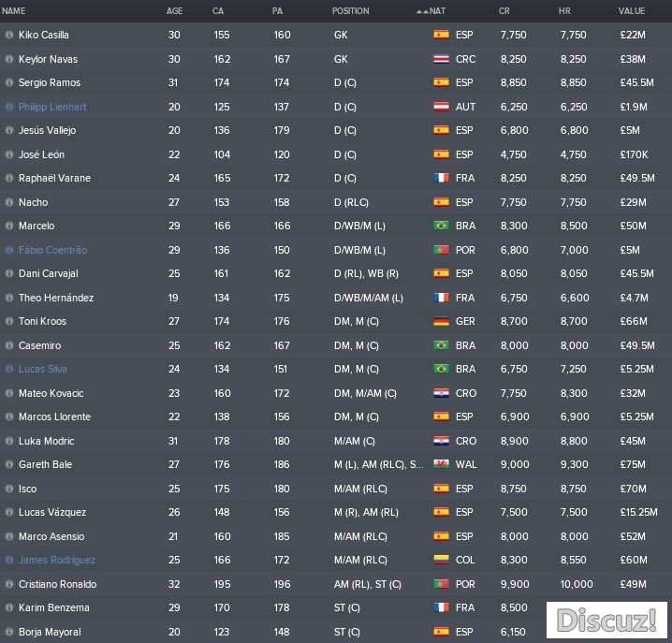Open info icon beside Mateo Kovacic
Image resolution: width=672 pixels, height=643 pixels.
(9, 393)
